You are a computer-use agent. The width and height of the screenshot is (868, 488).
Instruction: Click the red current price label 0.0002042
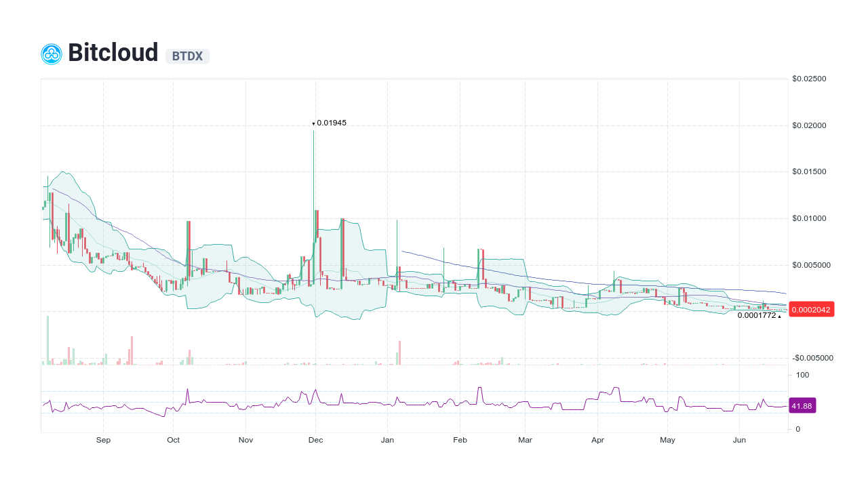click(x=811, y=309)
